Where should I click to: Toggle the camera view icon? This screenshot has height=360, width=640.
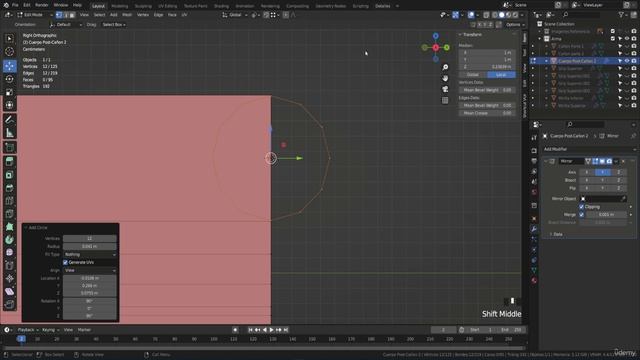pyautogui.click(x=445, y=89)
